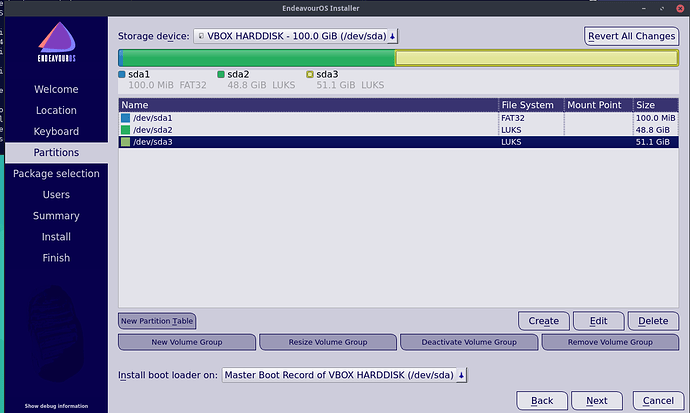The height and width of the screenshot is (413, 690).
Task: Open the Keyboard step in sidebar
Action: (56, 132)
